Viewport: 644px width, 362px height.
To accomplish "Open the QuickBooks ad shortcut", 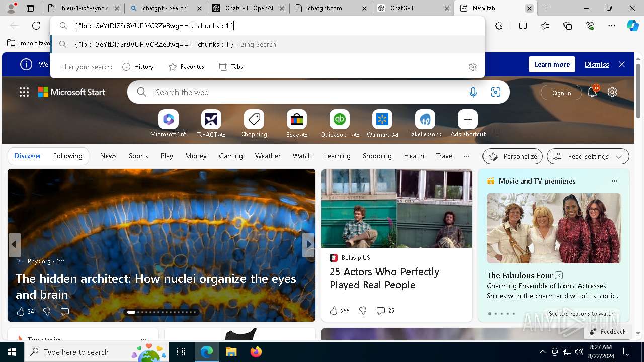I will click(340, 124).
